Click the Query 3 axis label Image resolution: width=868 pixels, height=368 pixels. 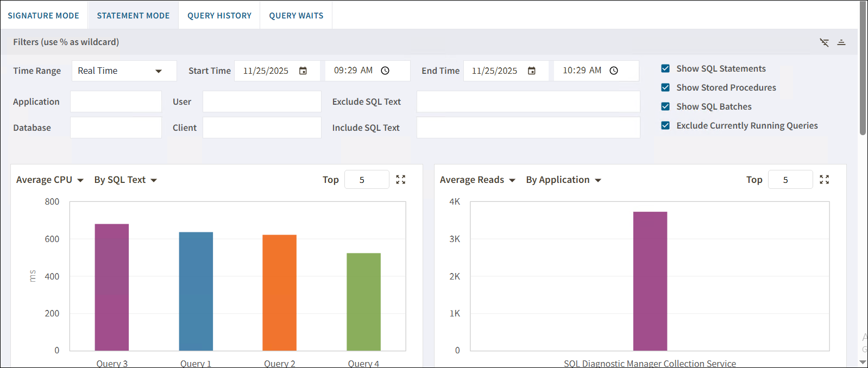112,364
